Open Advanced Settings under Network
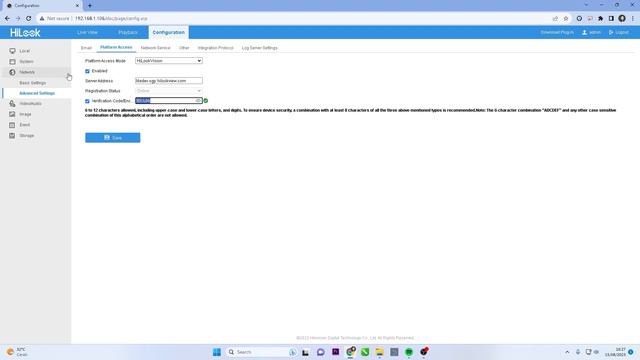Screen dimensions: 640x360 (37, 93)
